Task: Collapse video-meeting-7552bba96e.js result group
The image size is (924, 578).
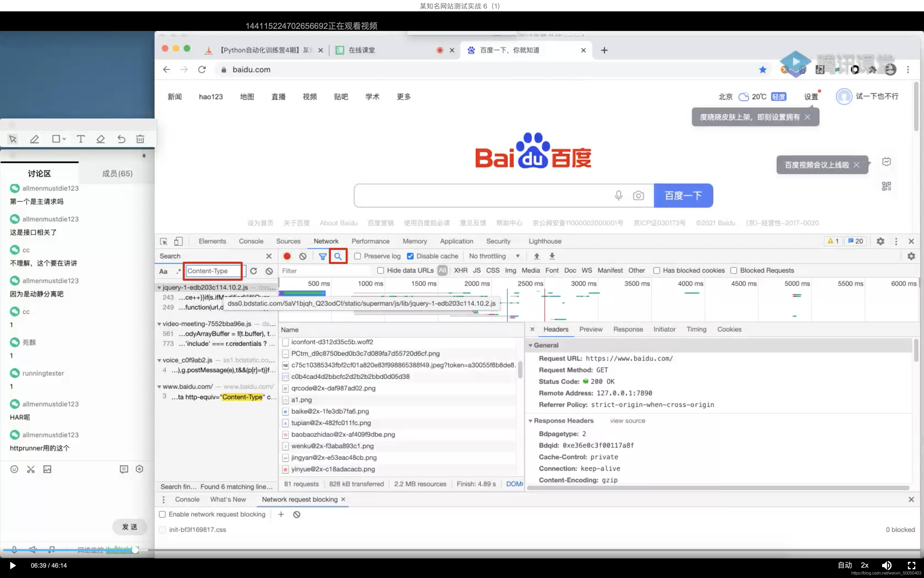Action: [159, 324]
